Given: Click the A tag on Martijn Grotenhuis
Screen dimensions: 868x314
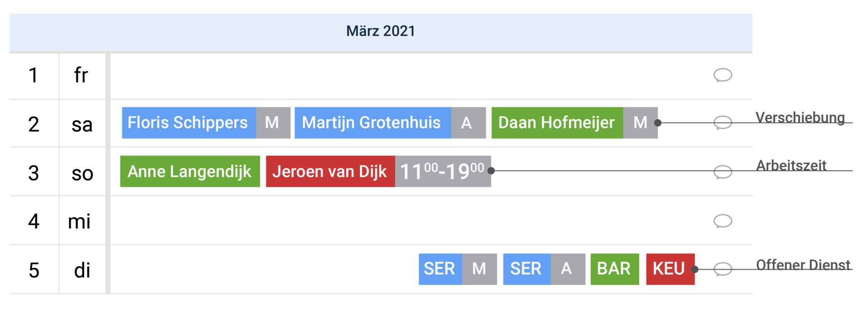Looking at the screenshot, I should (468, 123).
